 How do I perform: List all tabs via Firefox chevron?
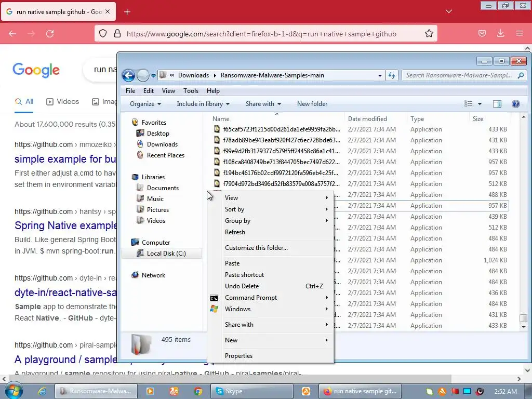(448, 11)
